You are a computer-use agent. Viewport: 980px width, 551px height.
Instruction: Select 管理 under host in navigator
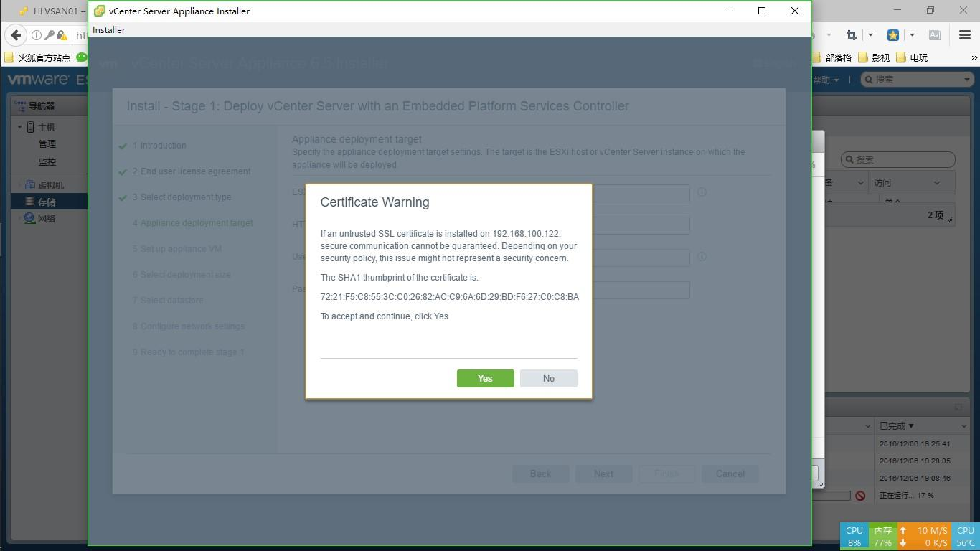click(x=47, y=144)
